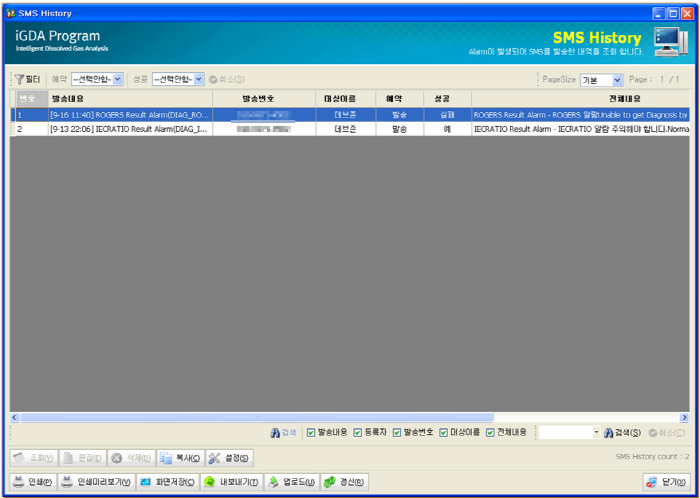This screenshot has height=498, width=700.
Task: Uncheck the 발송내용 search checkbox
Action: [x=311, y=433]
